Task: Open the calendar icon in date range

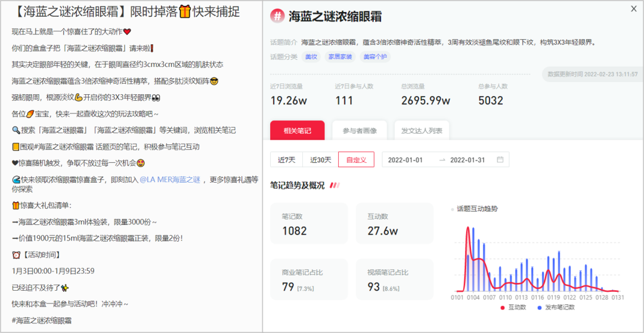Action: (500, 159)
